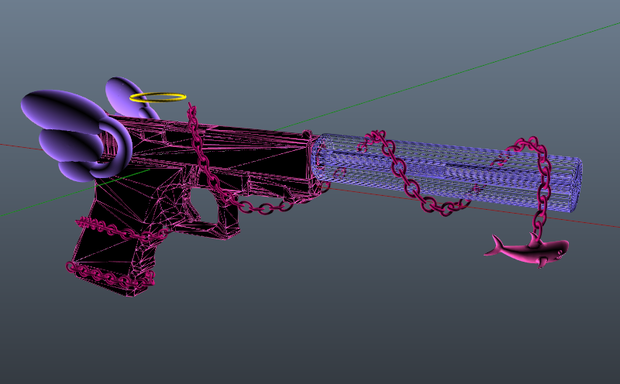
Task: Select the yellow halo ring above the gun
Action: tap(158, 97)
